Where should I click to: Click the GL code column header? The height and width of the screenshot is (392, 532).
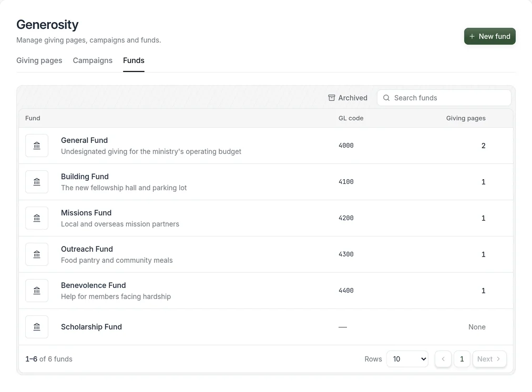(x=351, y=118)
